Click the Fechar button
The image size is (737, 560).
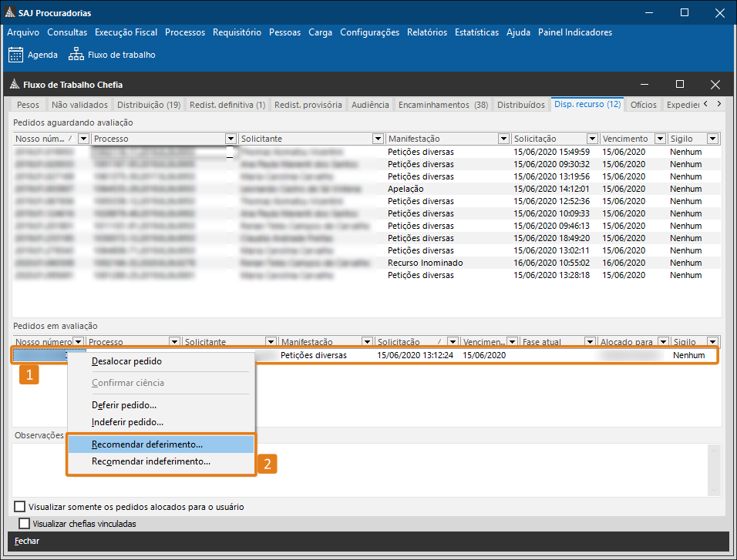[x=27, y=541]
